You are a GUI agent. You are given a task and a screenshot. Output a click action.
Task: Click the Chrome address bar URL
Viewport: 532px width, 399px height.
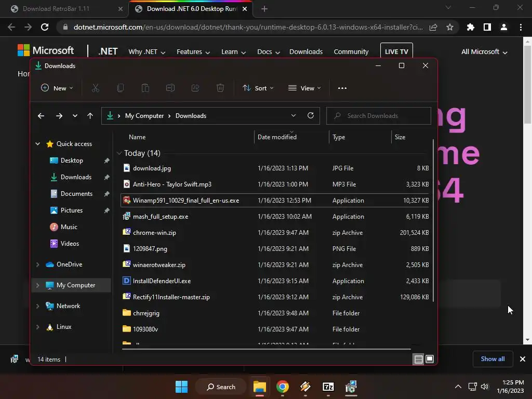(248, 27)
